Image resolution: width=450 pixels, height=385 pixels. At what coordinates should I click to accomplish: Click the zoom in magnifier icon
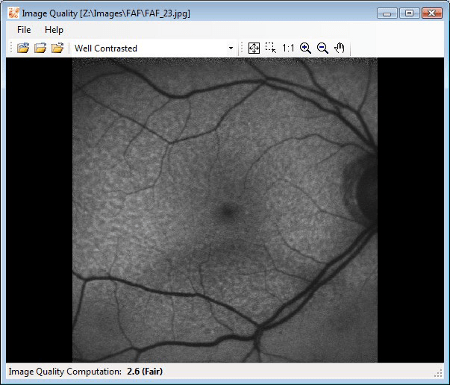pos(305,48)
